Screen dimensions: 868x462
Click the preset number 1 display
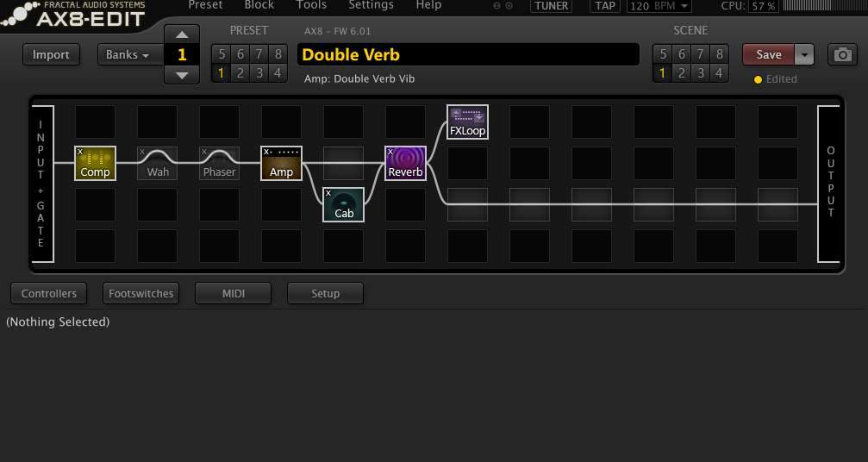182,55
